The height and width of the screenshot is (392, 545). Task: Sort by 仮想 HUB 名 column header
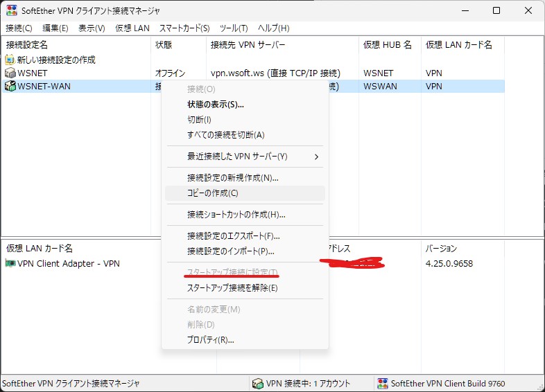(390, 45)
